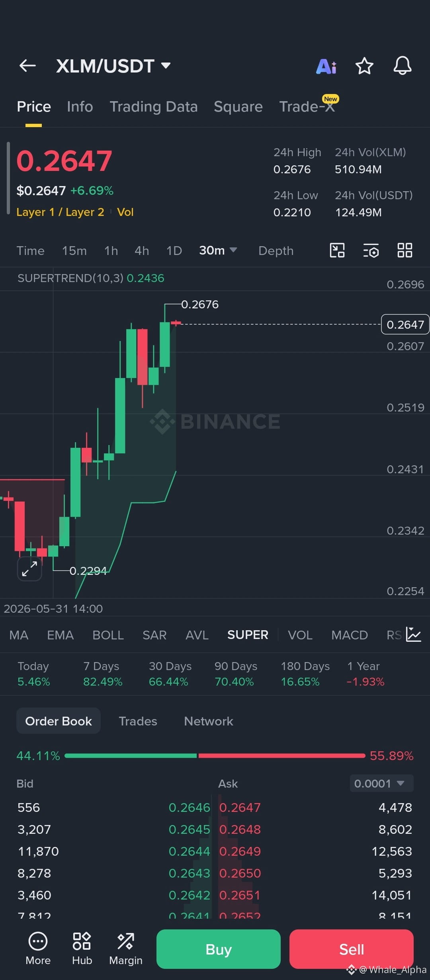
Task: Select the 1h interval
Action: coord(111,251)
